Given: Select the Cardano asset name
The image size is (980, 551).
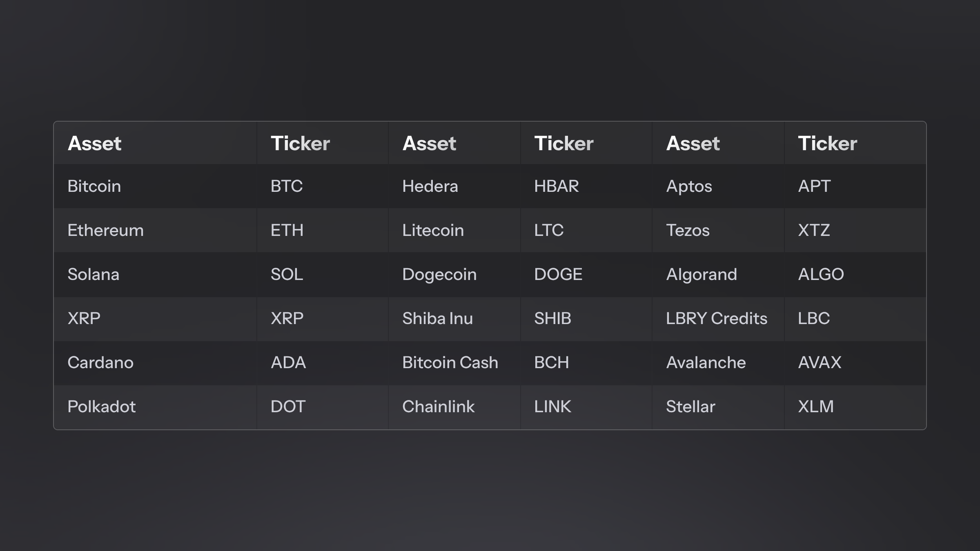Looking at the screenshot, I should click(100, 362).
